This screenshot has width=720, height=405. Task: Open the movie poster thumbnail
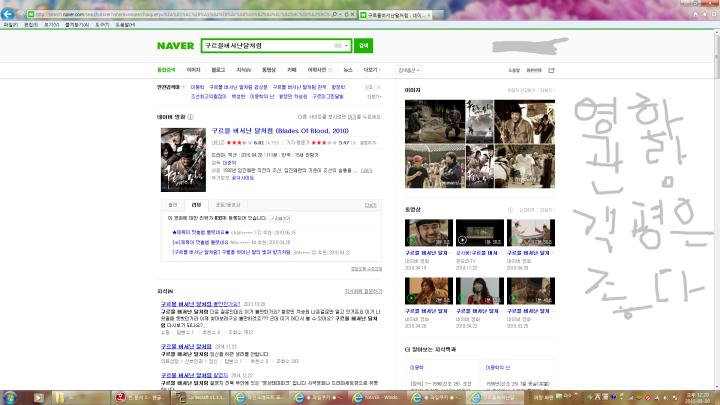point(183,160)
